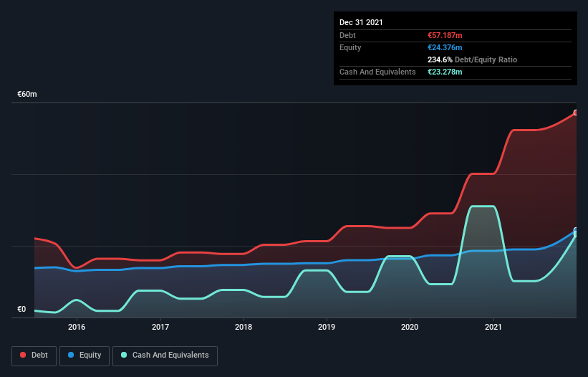This screenshot has width=588, height=377.
Task: Click the blue Equity endpoint marker
Action: click(x=576, y=230)
